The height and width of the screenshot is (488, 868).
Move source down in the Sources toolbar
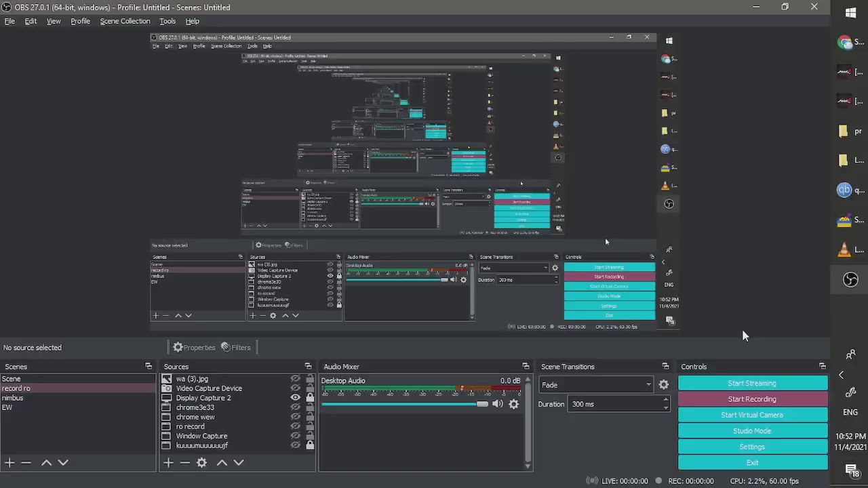point(239,462)
